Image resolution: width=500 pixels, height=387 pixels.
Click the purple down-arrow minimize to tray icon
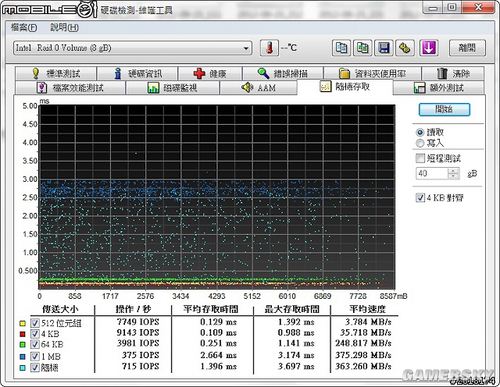click(x=429, y=48)
